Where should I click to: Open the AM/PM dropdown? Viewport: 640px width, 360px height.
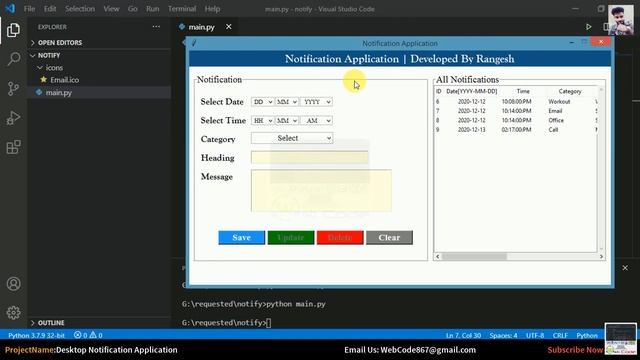tap(316, 120)
